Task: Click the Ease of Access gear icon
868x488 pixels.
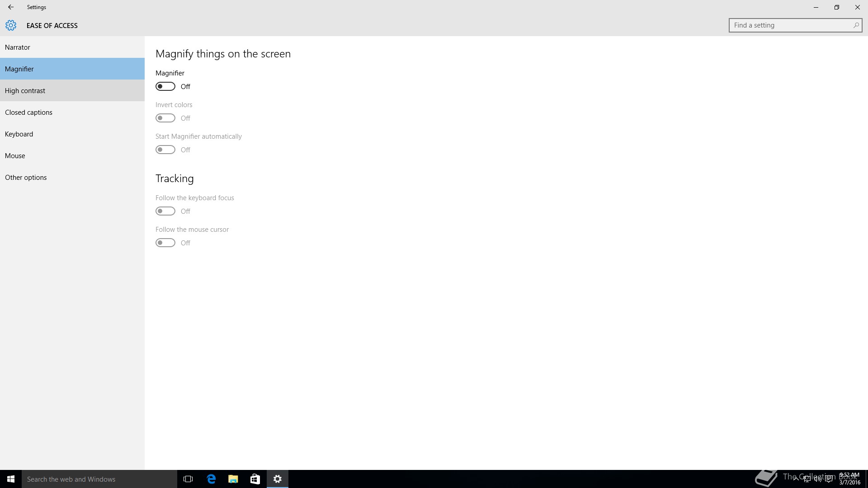Action: pyautogui.click(x=11, y=25)
